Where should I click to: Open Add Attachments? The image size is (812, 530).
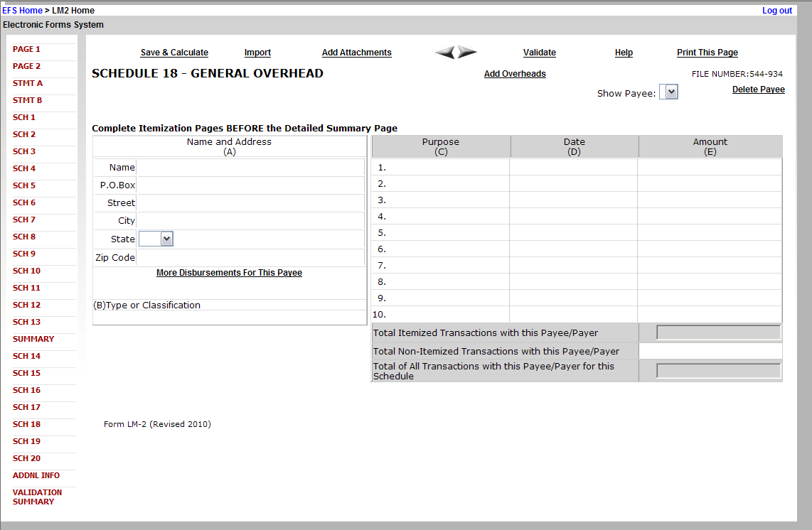pyautogui.click(x=356, y=53)
